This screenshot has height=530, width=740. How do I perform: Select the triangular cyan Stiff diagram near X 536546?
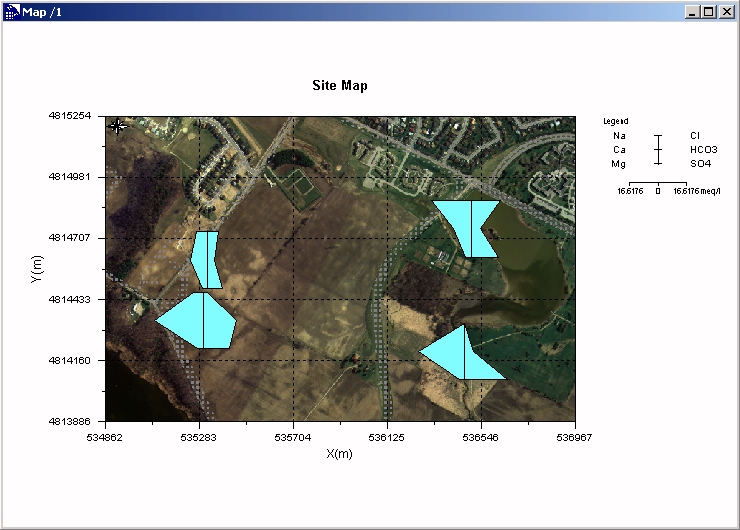[462, 357]
